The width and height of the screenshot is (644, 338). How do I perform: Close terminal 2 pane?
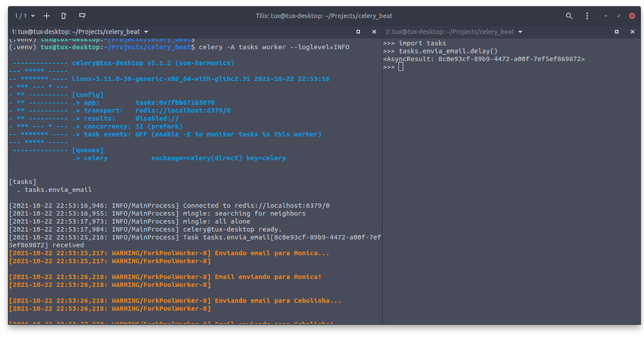tap(632, 32)
